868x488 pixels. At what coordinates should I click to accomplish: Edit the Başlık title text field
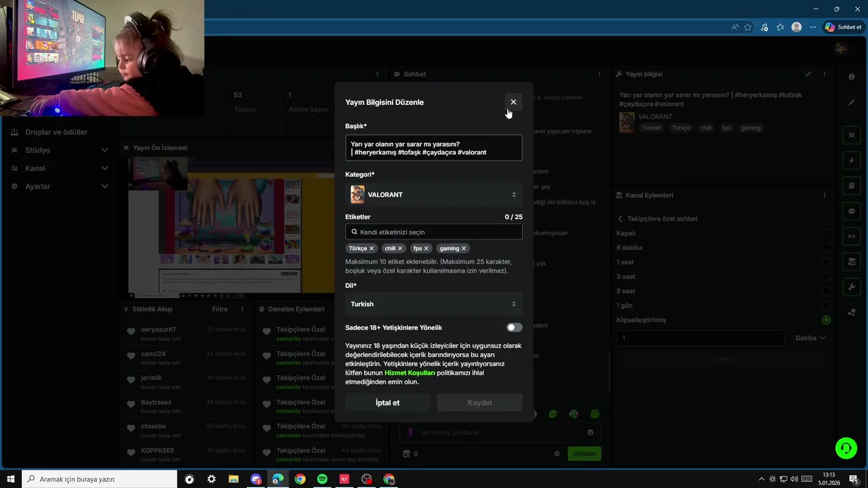point(433,148)
